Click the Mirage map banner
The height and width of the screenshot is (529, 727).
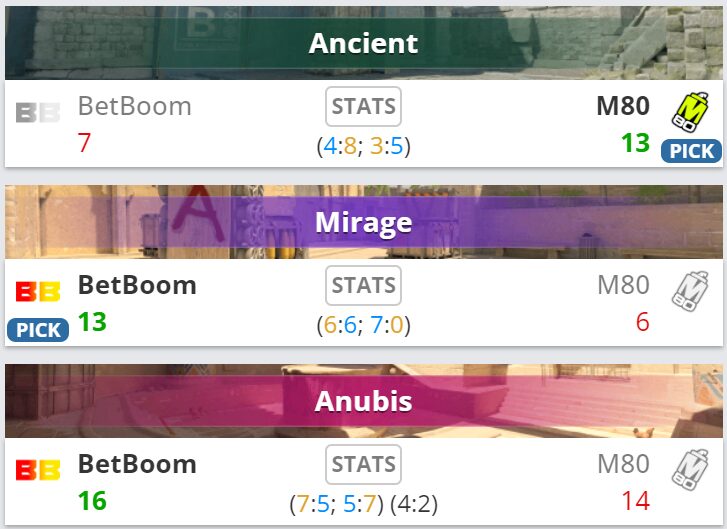(x=363, y=222)
